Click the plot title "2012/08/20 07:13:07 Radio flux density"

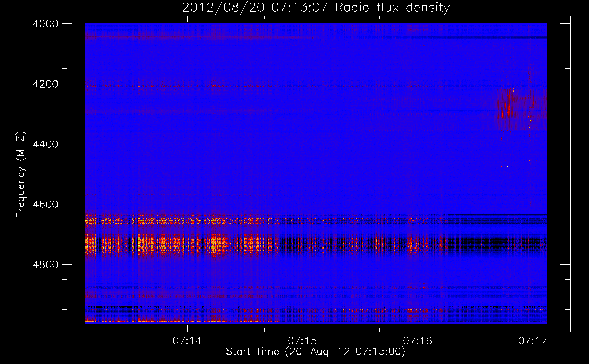click(x=316, y=8)
